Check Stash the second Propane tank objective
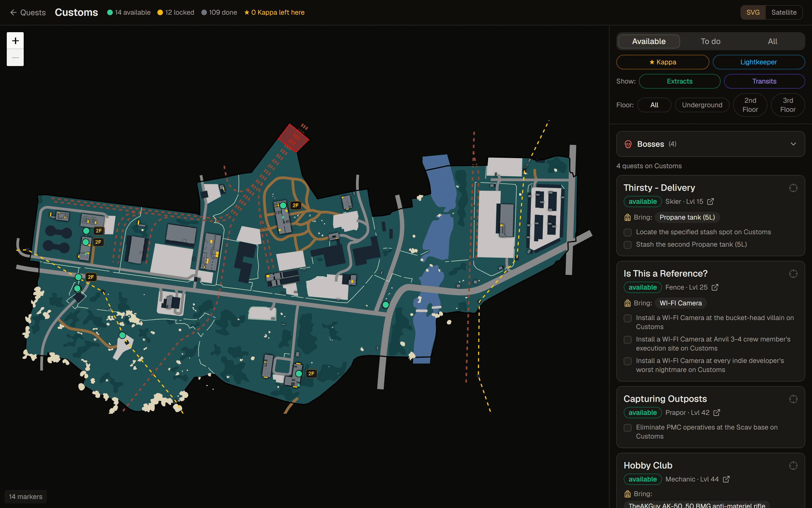Image resolution: width=812 pixels, height=508 pixels. coord(627,245)
